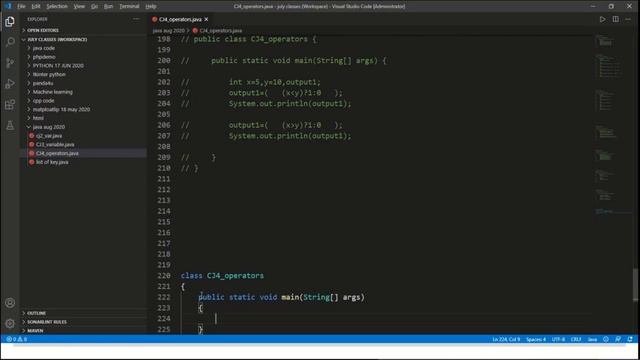Screen dimensions: 640x360
Task: Click the Run play icon in editor toolbar
Action: [602, 19]
